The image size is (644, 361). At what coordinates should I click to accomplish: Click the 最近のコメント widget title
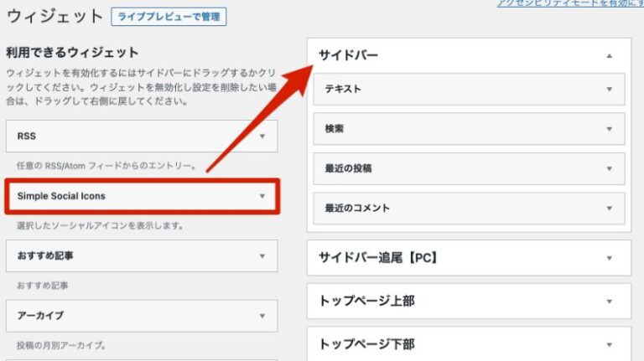pos(357,209)
